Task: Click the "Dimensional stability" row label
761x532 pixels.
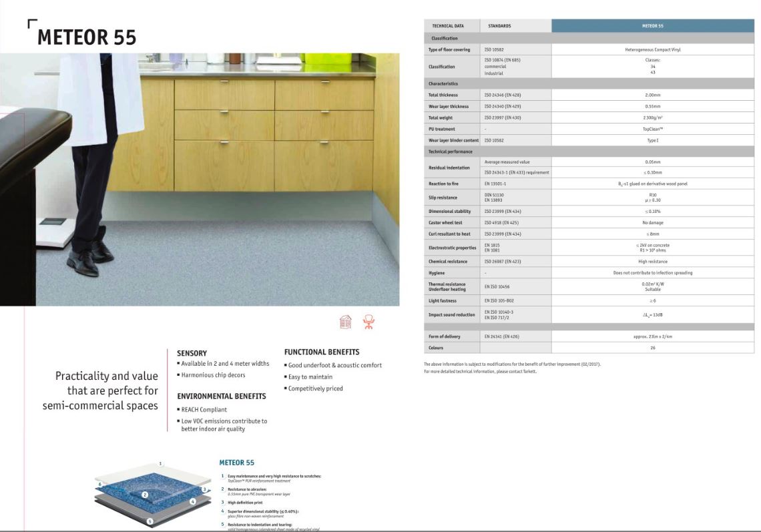Action: [x=449, y=211]
